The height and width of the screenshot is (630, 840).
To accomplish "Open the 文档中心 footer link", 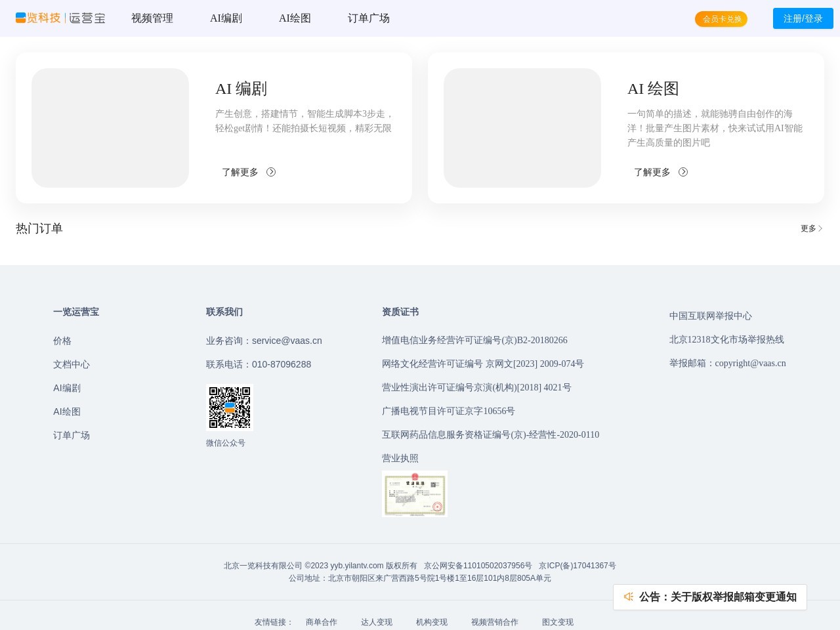I will click(x=72, y=364).
